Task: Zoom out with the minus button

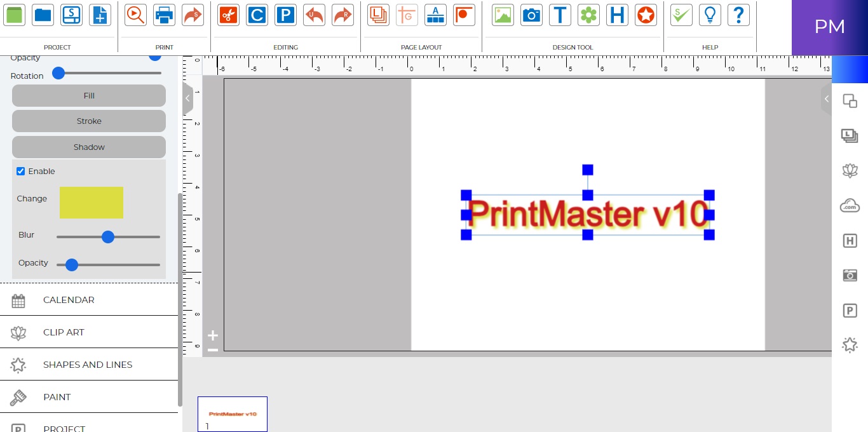Action: [x=213, y=350]
